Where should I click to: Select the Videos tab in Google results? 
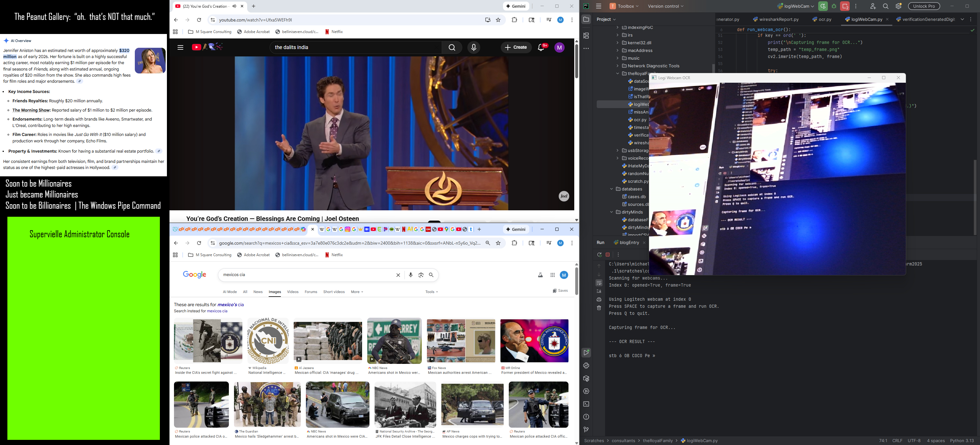[x=292, y=292]
